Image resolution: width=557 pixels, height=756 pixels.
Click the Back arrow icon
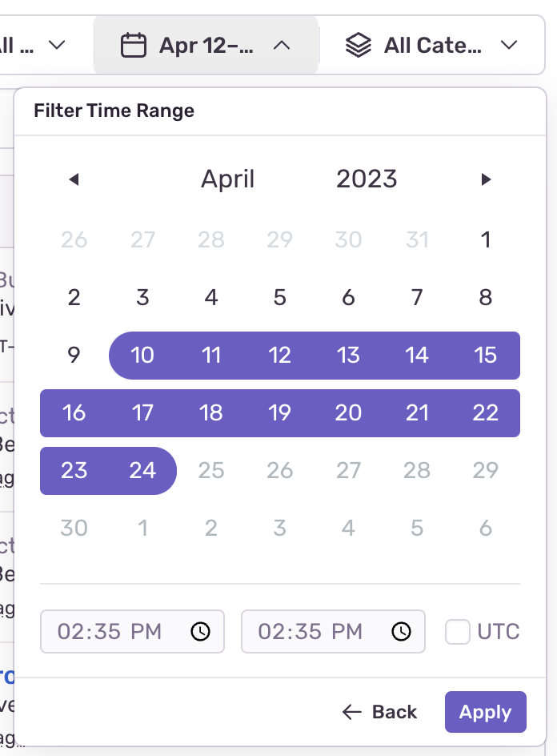coord(352,712)
